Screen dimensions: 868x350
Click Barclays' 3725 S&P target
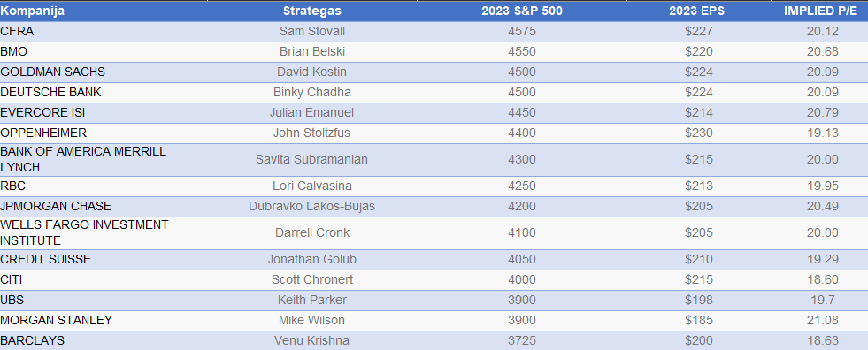(522, 341)
